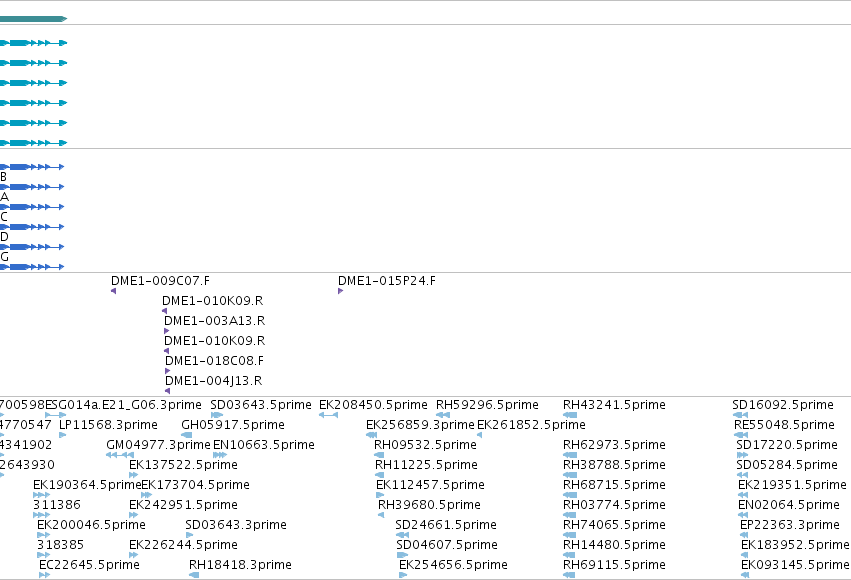Select EK256859.3prime label
Image resolution: width=851 pixels, height=580 pixels.
click(x=420, y=425)
